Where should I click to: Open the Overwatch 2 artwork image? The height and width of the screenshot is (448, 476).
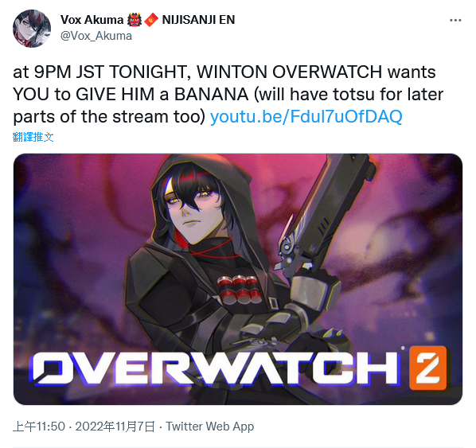pos(238,279)
